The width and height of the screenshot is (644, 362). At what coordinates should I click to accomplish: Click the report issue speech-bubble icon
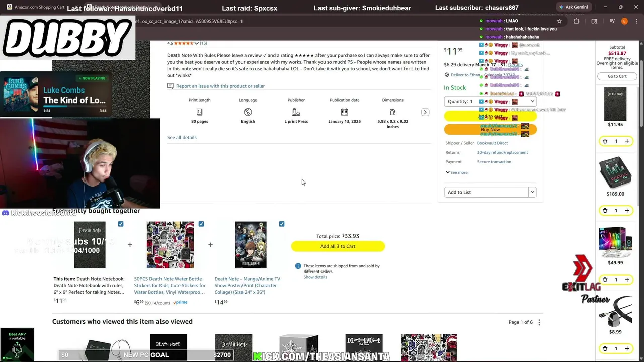(x=170, y=86)
